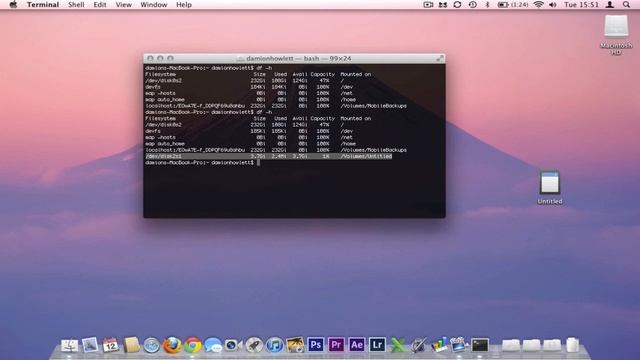The image size is (640, 360).
Task: Launch Google Chrome from the dock
Action: tap(193, 345)
